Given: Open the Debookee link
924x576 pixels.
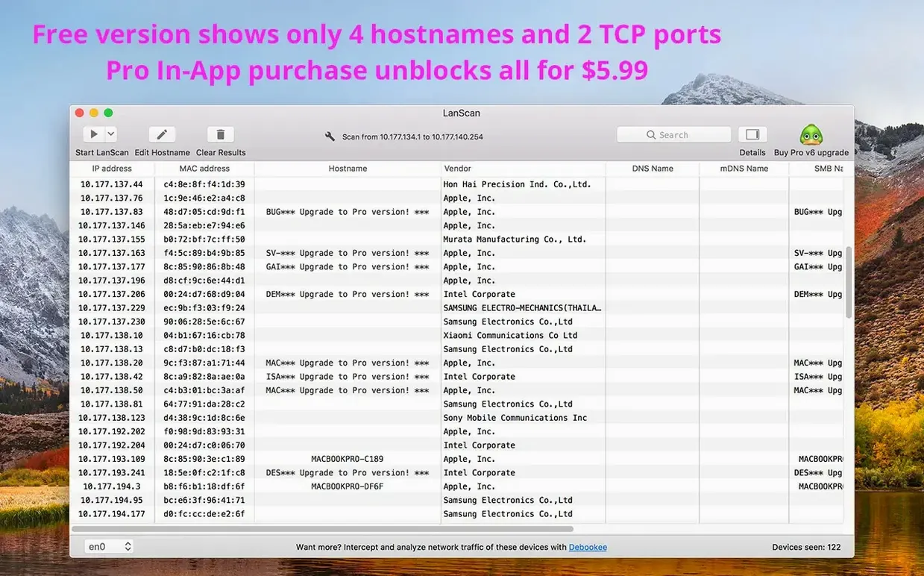Looking at the screenshot, I should [588, 547].
